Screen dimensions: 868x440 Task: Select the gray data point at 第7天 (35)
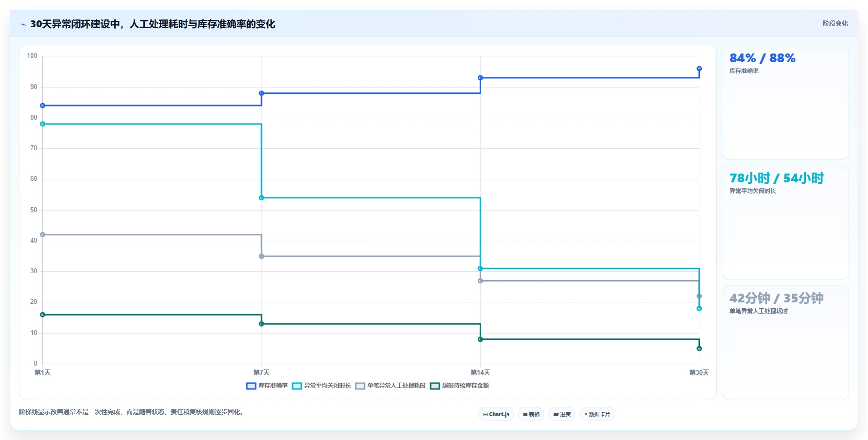(261, 256)
